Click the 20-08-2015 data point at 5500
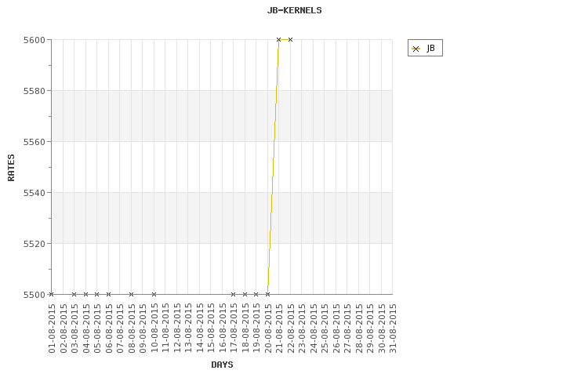588x392 pixels. click(x=267, y=295)
